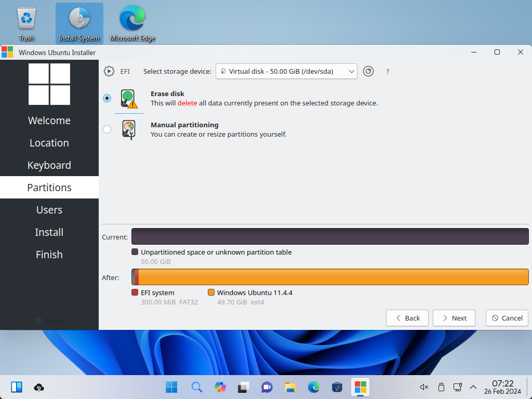Open the Trash desktop icon
Viewport: 532px width, 399px height.
pyautogui.click(x=26, y=24)
